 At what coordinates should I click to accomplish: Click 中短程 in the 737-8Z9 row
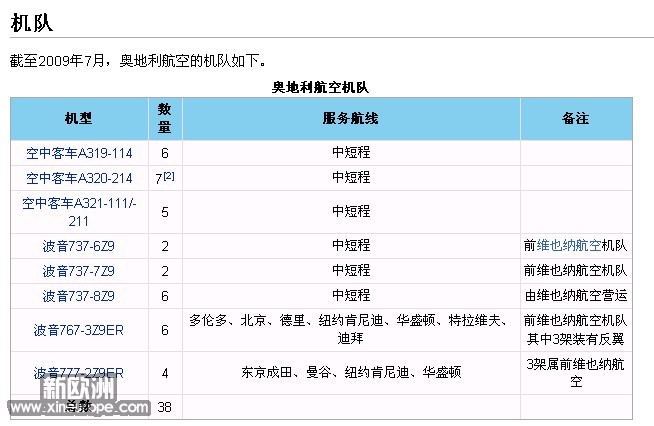tap(351, 295)
